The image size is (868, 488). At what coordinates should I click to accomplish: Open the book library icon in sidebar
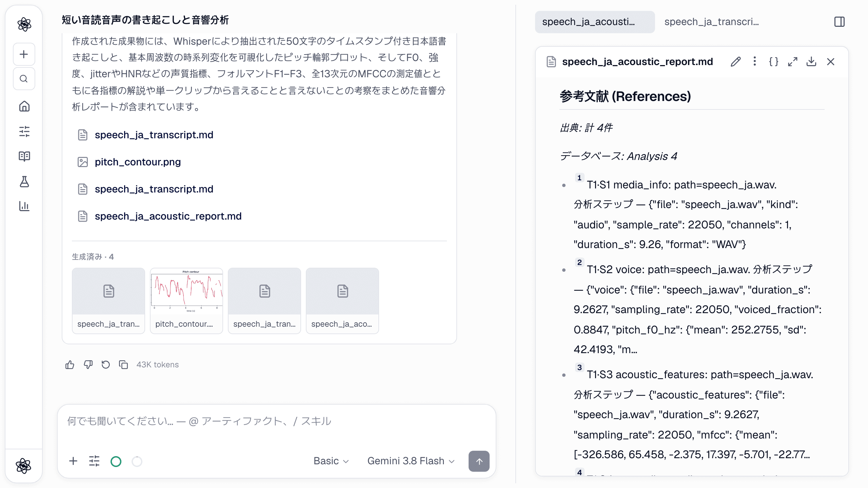coord(24,156)
